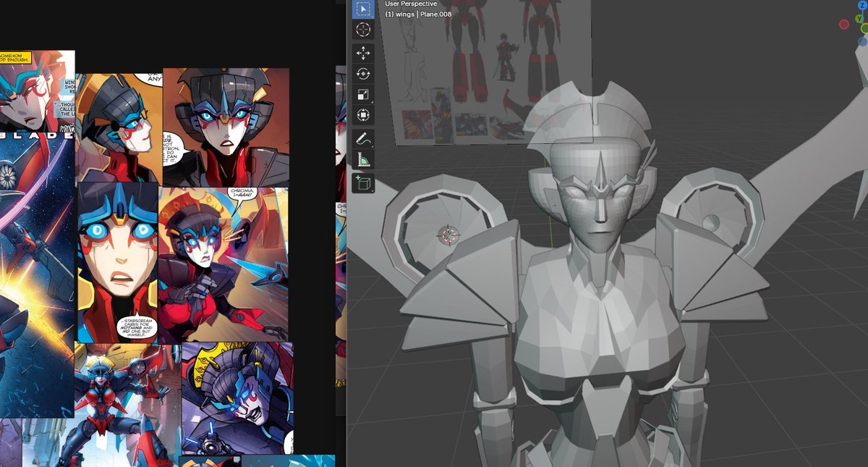The width and height of the screenshot is (868, 467).
Task: Click the 'User Perspective' viewport label
Action: pos(411,4)
